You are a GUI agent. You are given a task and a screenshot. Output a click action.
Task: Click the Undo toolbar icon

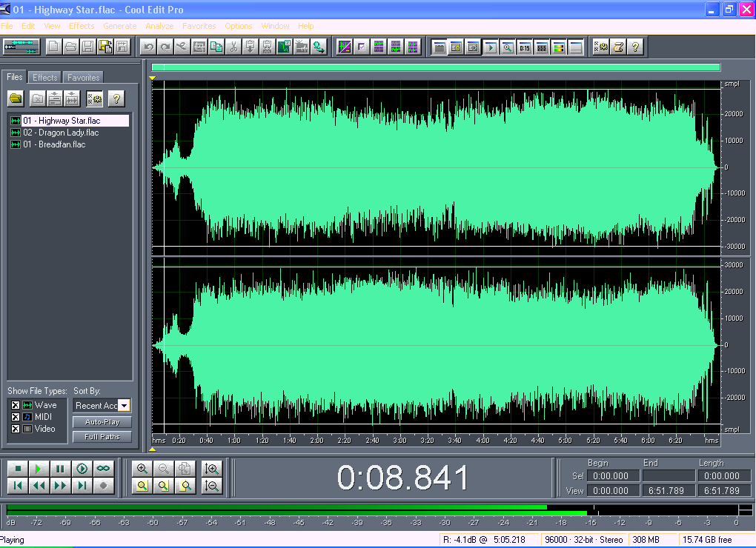click(148, 47)
